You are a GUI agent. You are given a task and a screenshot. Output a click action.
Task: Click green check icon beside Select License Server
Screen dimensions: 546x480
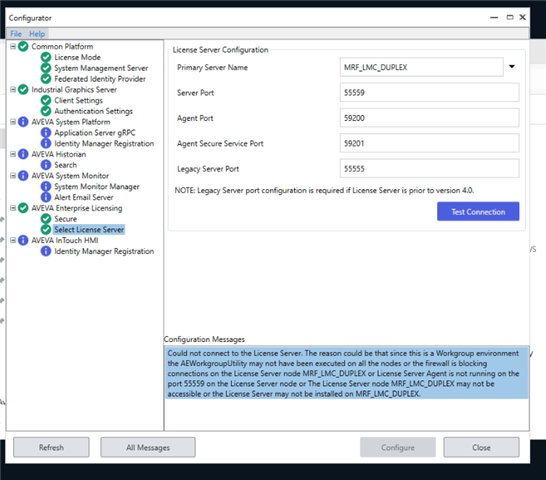(46, 229)
